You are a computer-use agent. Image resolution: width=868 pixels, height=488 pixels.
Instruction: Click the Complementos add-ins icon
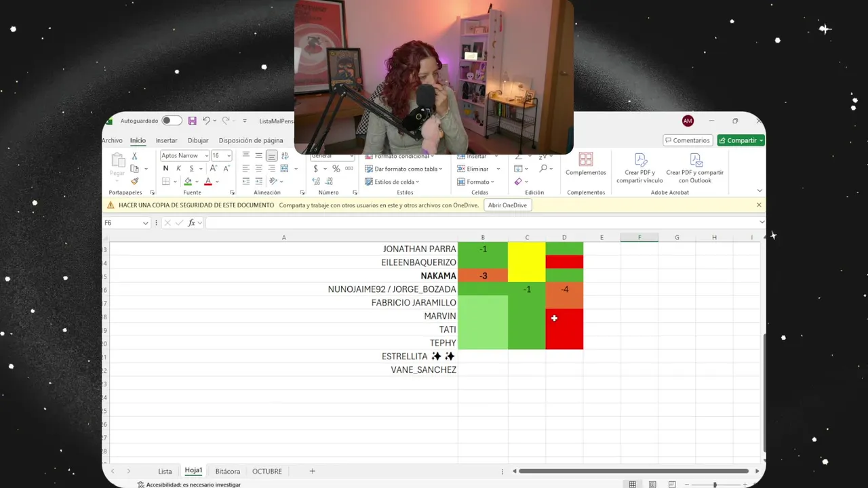(x=586, y=164)
